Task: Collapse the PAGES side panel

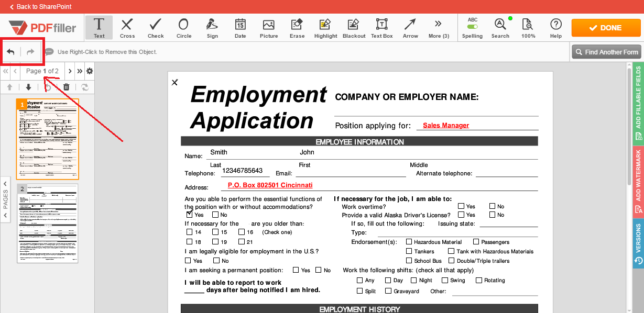Action: pyautogui.click(x=5, y=199)
